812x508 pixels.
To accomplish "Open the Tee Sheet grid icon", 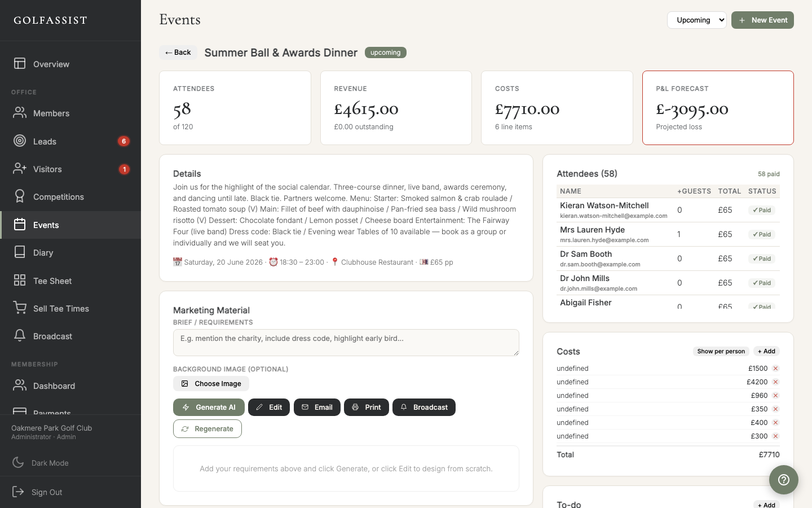I will [20, 281].
